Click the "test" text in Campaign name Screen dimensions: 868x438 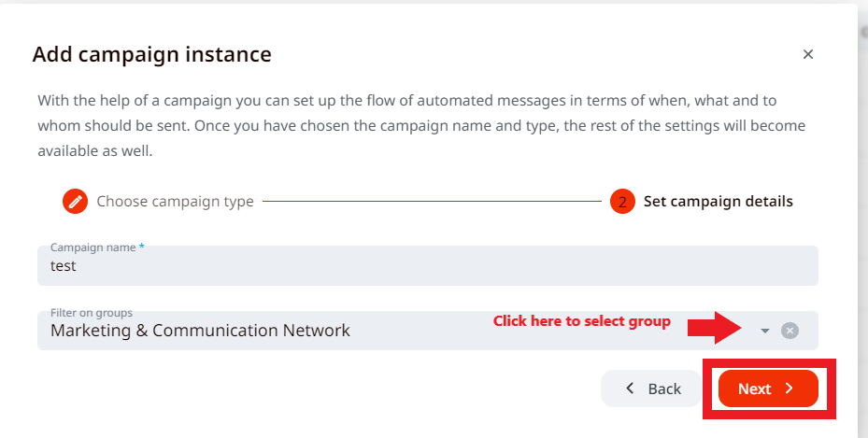(64, 266)
